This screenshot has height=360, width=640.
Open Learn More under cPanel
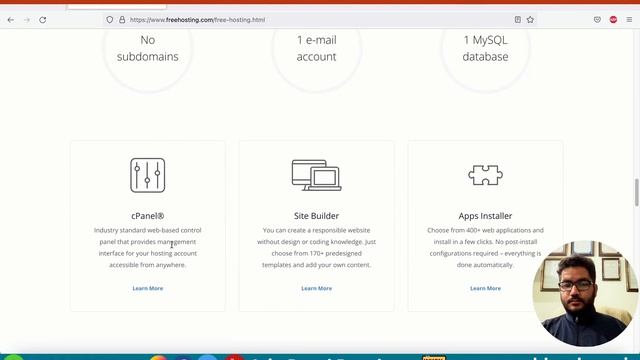pos(148,288)
